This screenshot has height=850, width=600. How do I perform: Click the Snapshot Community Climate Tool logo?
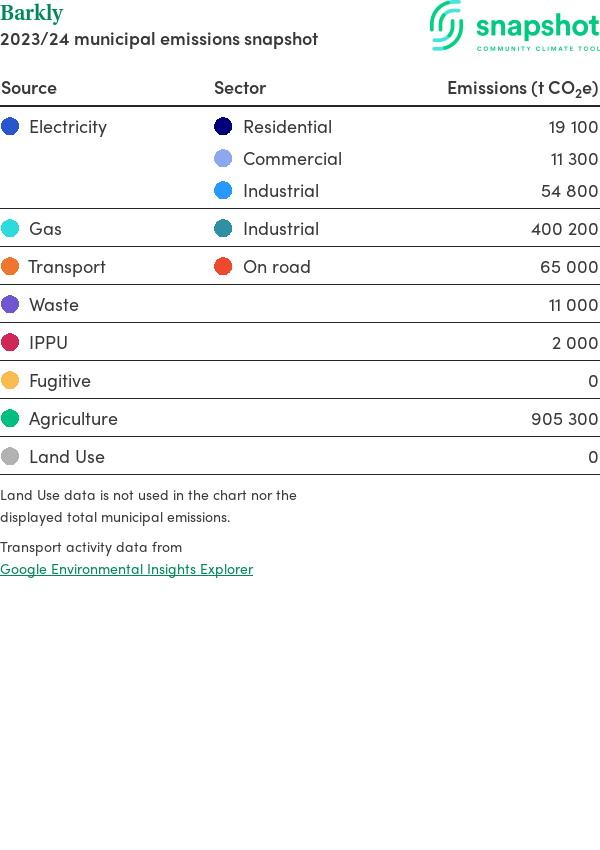point(515,27)
